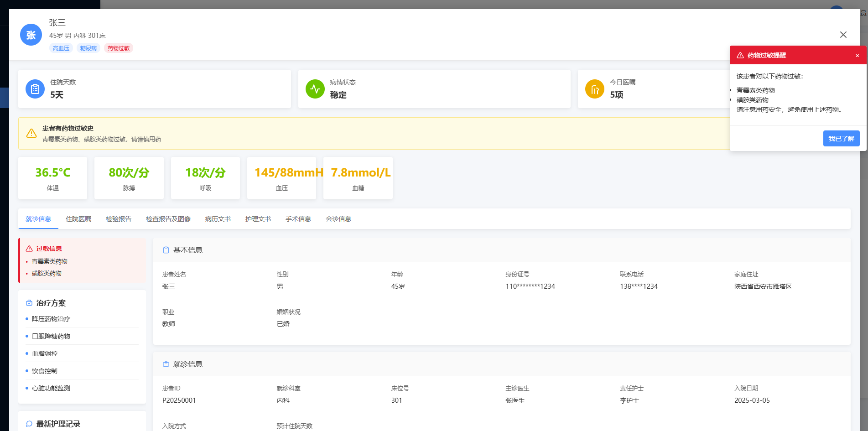Select the 药物过敏 tag
Image resolution: width=868 pixels, height=431 pixels.
(x=119, y=48)
